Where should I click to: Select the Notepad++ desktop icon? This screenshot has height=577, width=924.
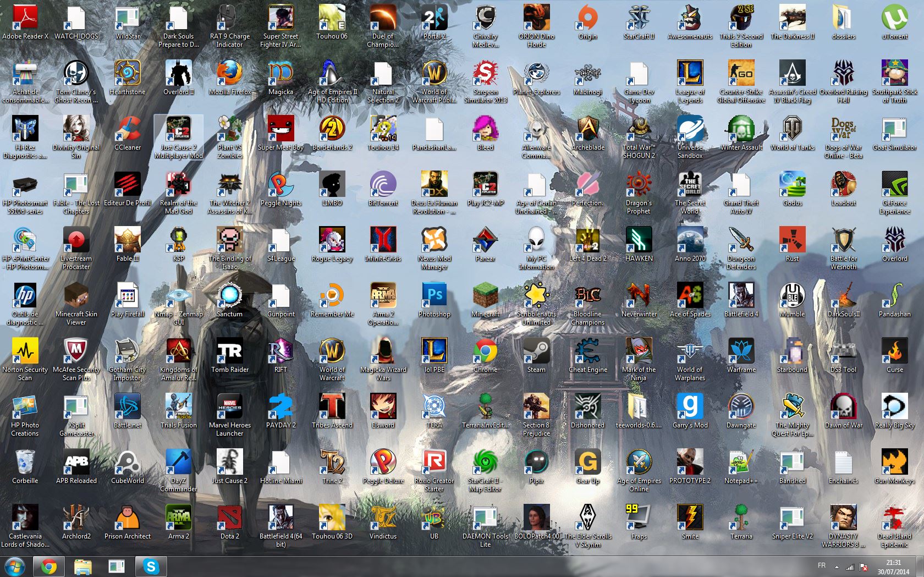[741, 466]
